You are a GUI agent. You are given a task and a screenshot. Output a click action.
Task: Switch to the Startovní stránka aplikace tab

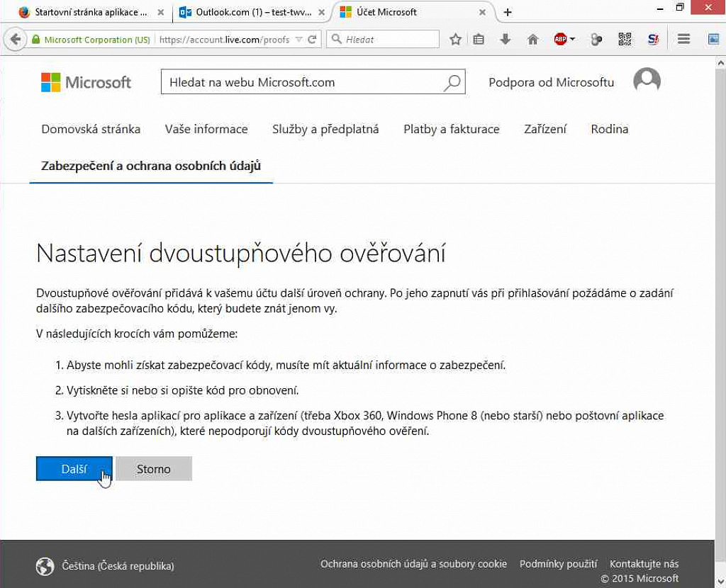(x=91, y=13)
